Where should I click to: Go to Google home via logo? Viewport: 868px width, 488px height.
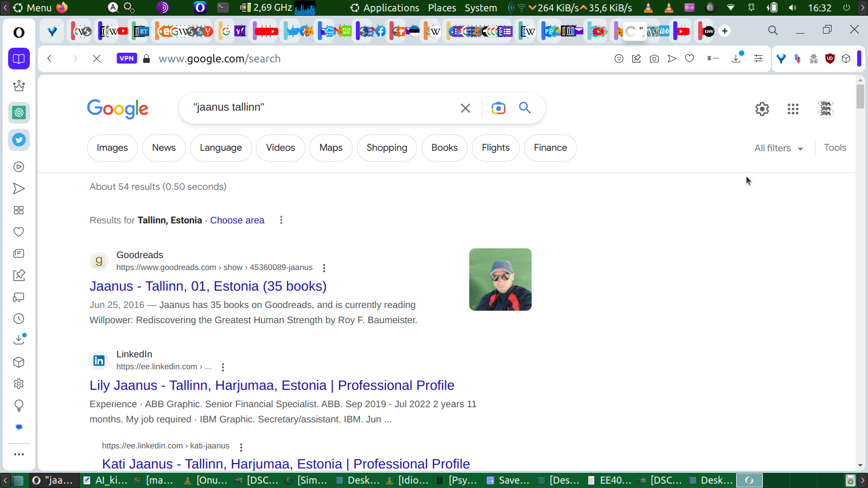118,109
